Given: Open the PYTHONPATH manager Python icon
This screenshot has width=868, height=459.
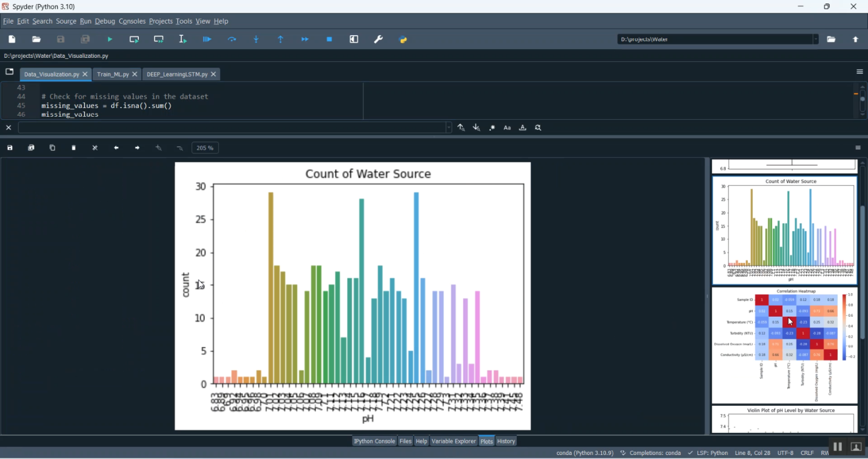Looking at the screenshot, I should tap(403, 39).
